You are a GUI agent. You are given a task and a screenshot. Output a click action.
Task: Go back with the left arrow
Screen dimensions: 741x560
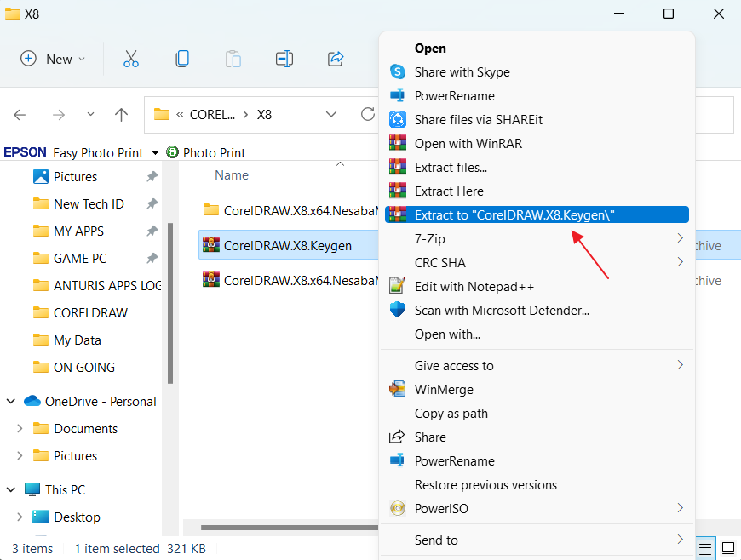(20, 115)
